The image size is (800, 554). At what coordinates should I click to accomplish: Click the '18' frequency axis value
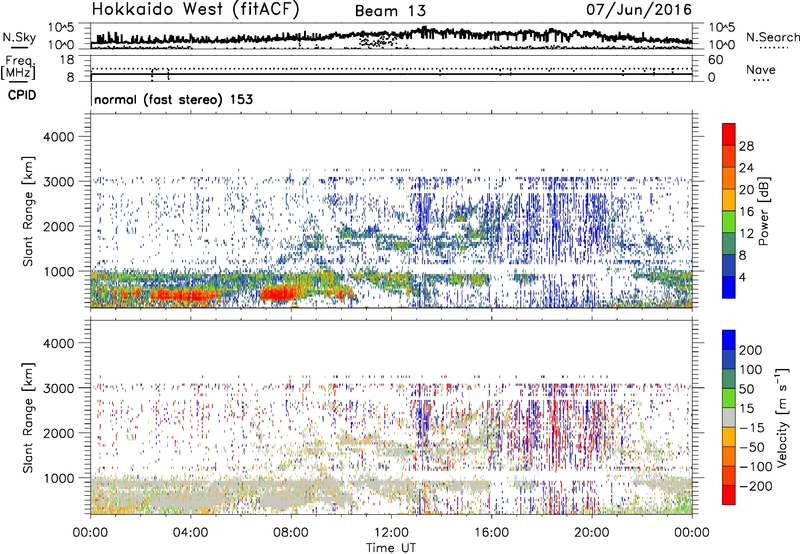[x=67, y=60]
